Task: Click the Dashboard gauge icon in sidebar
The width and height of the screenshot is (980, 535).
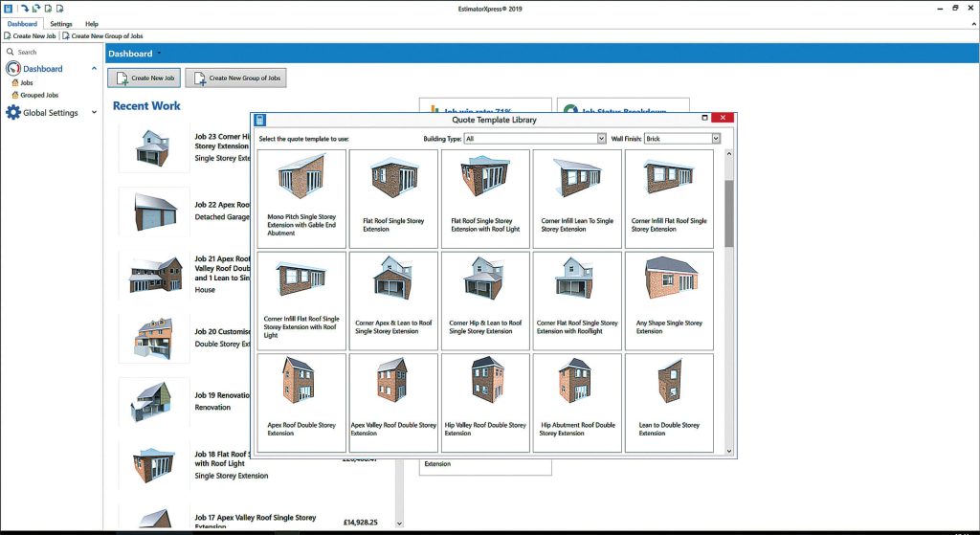Action: pos(13,68)
